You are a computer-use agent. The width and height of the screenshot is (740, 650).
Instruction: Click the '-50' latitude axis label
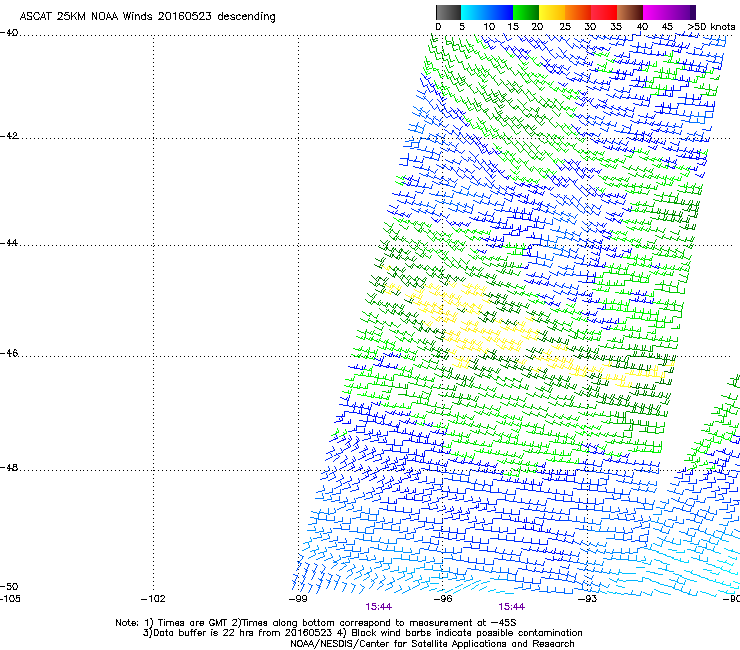click(x=9, y=587)
